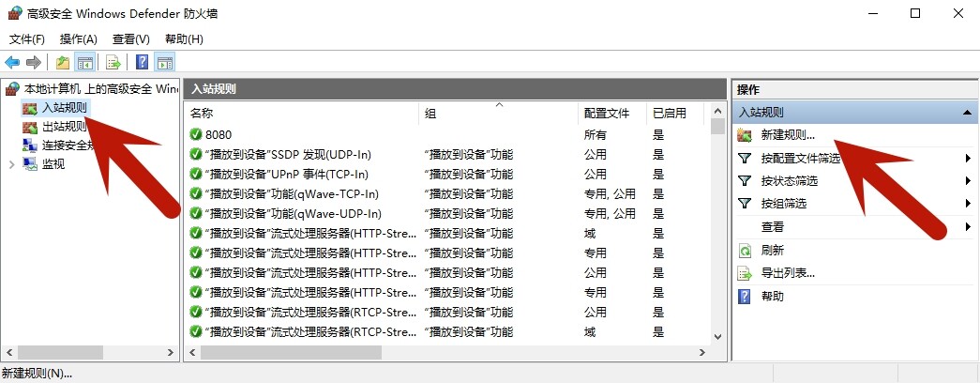Toggle Show/Hide console tree toolbar icon
The image size is (980, 383).
point(84,63)
